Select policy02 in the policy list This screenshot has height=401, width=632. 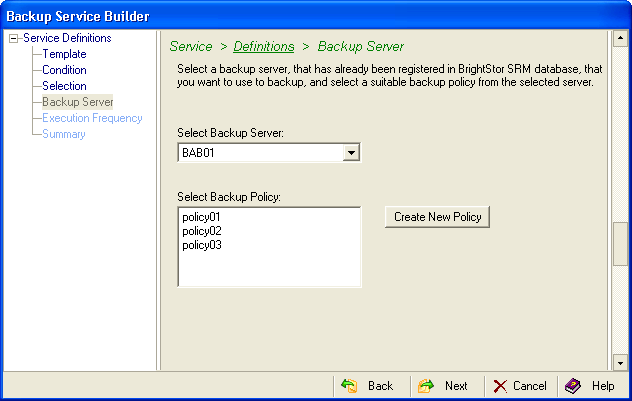coord(202,231)
